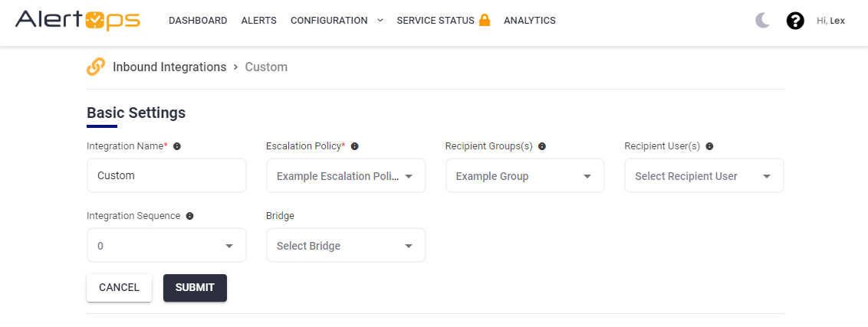
Task: Open the Select Recipient User dropdown
Action: (704, 176)
